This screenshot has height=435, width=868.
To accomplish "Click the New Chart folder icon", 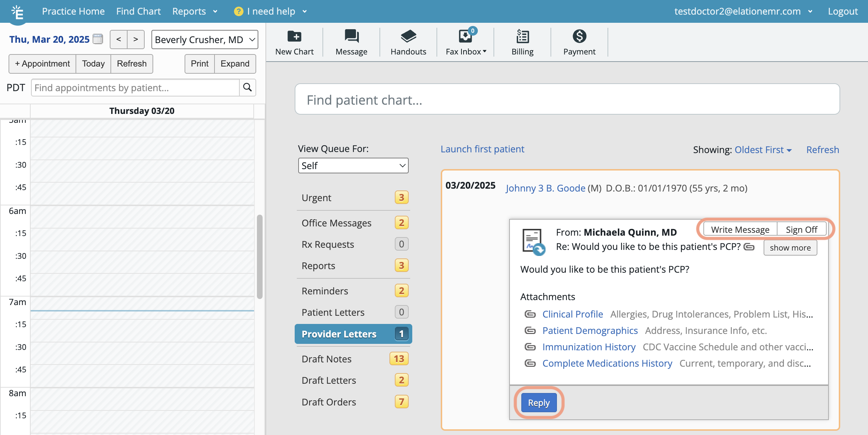I will click(x=294, y=36).
